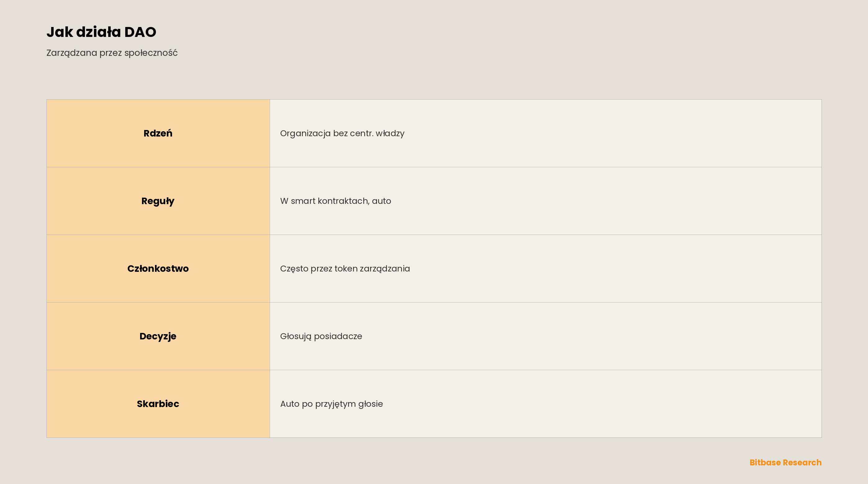Select the Rdzeń header cell
The image size is (868, 484).
click(158, 133)
